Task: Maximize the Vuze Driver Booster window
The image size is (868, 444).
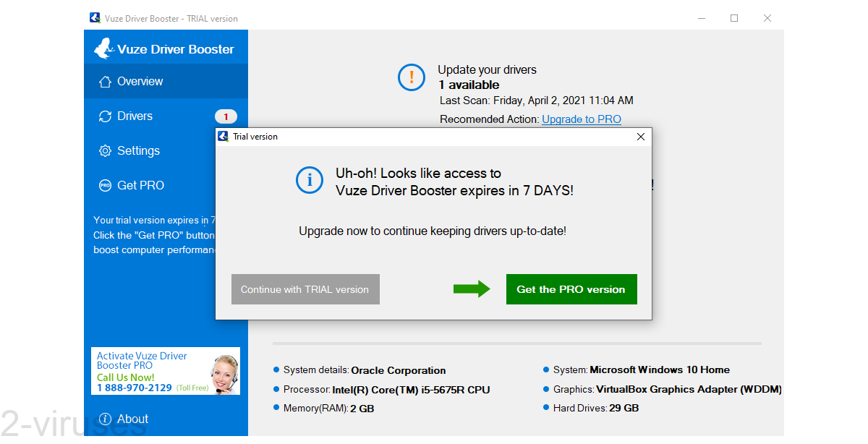Action: [734, 18]
